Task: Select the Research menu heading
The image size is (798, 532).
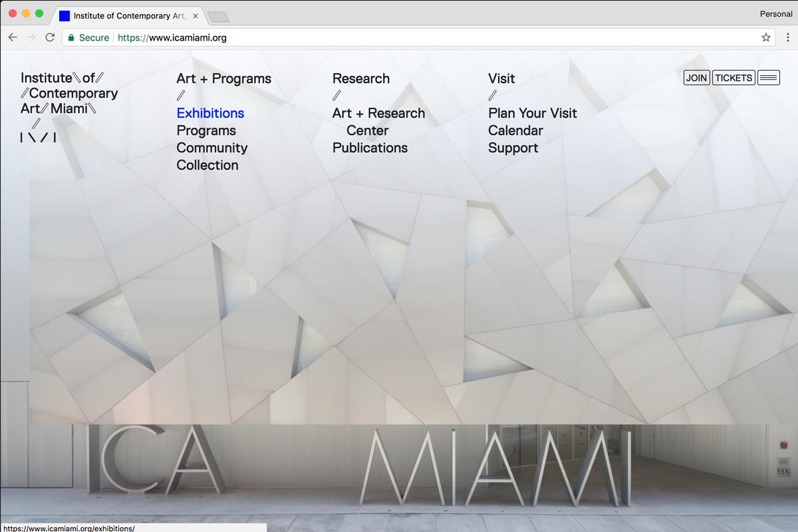Action: click(x=361, y=78)
